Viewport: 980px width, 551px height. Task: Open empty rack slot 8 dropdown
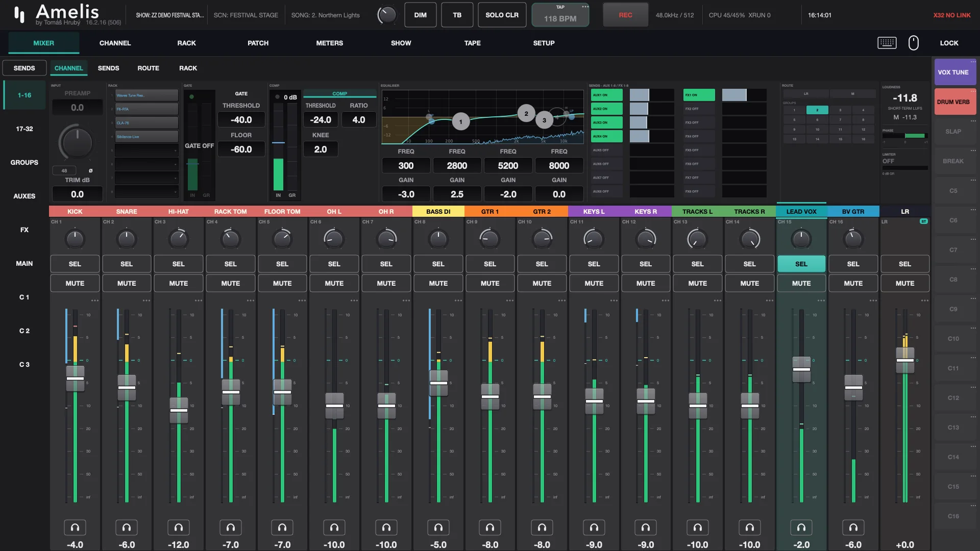pyautogui.click(x=146, y=192)
